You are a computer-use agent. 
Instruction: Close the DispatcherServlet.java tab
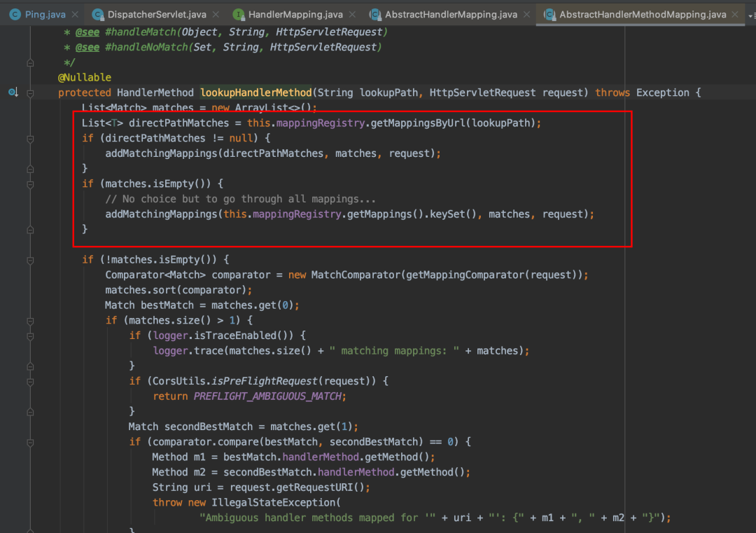click(x=215, y=14)
